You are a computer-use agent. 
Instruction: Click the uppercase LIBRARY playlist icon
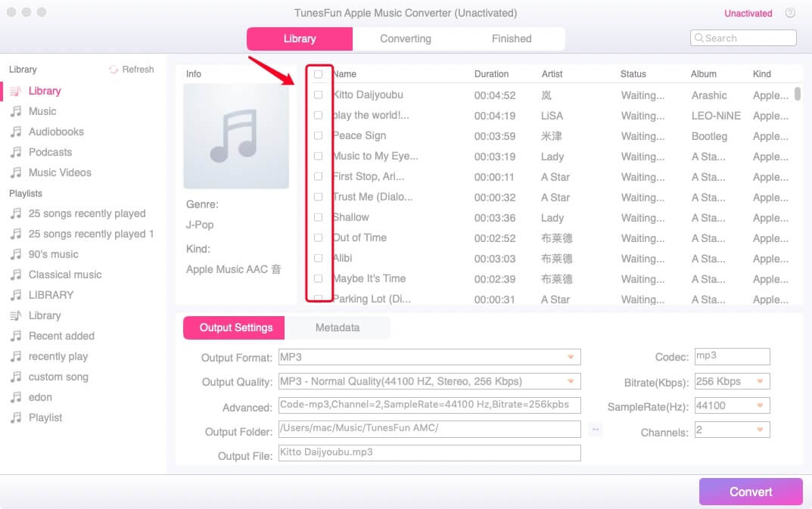[16, 295]
